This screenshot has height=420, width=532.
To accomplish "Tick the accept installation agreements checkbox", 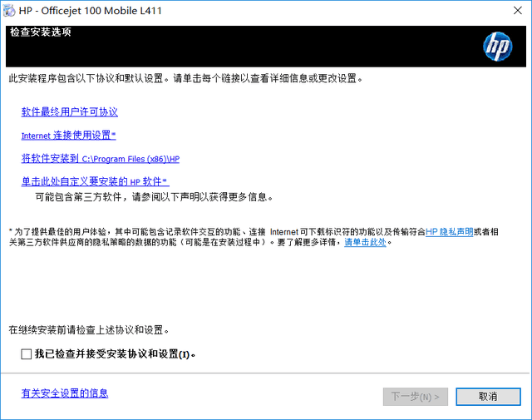I will 26,354.
